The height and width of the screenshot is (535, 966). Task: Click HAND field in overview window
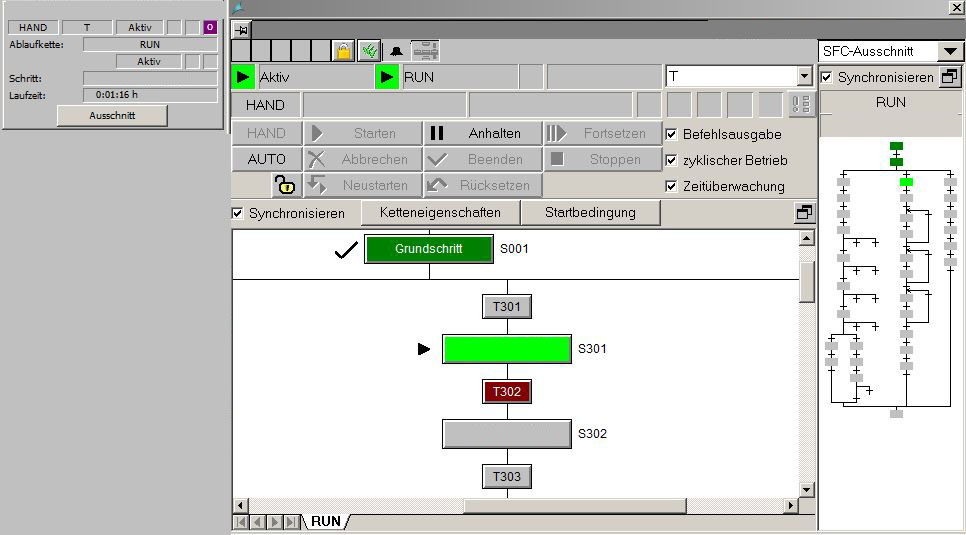tap(33, 27)
